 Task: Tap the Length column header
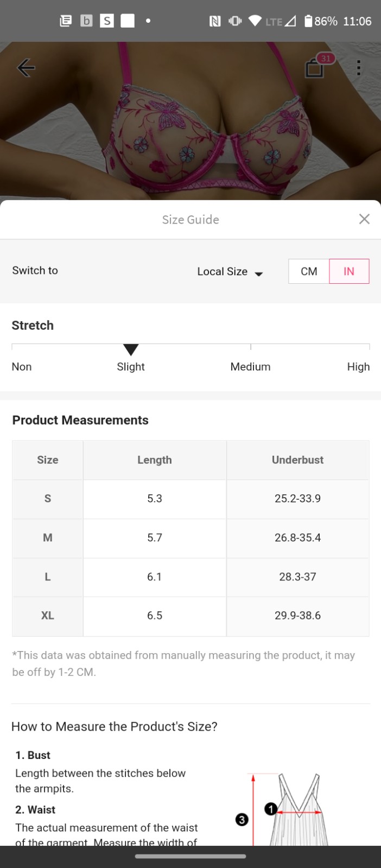point(155,460)
